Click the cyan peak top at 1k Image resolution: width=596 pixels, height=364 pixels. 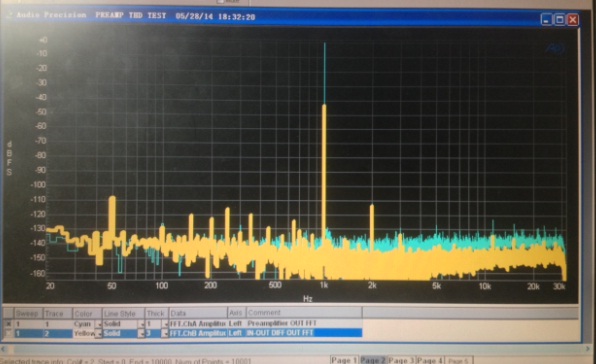[325, 44]
